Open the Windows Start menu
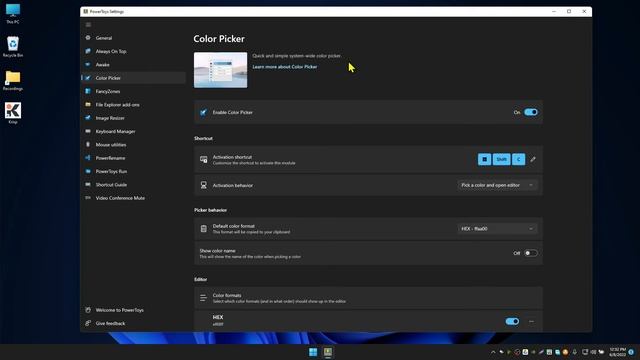This screenshot has height=360, width=640. coord(313,352)
